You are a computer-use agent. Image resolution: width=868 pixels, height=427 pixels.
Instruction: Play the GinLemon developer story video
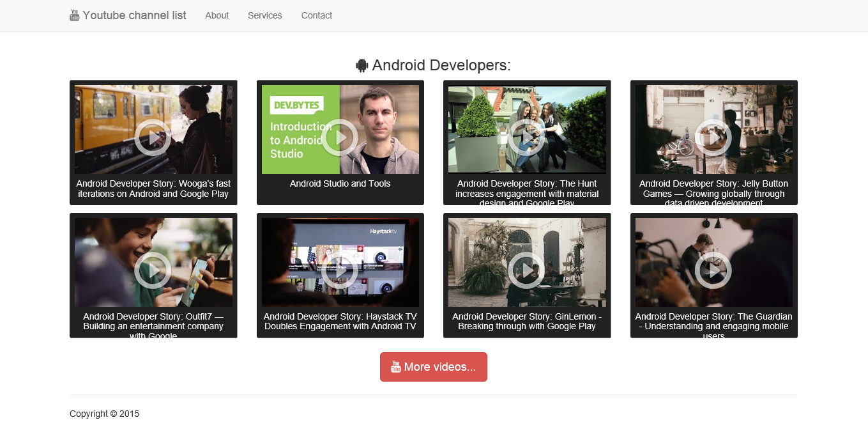coord(527,270)
